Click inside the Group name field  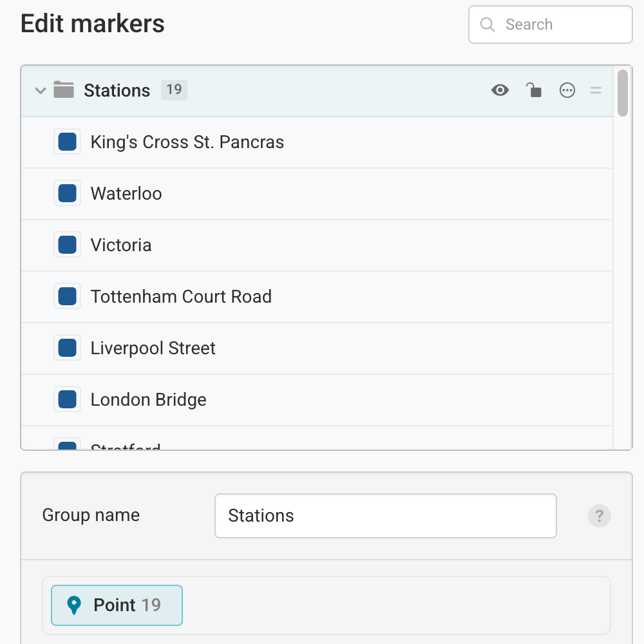coord(385,515)
